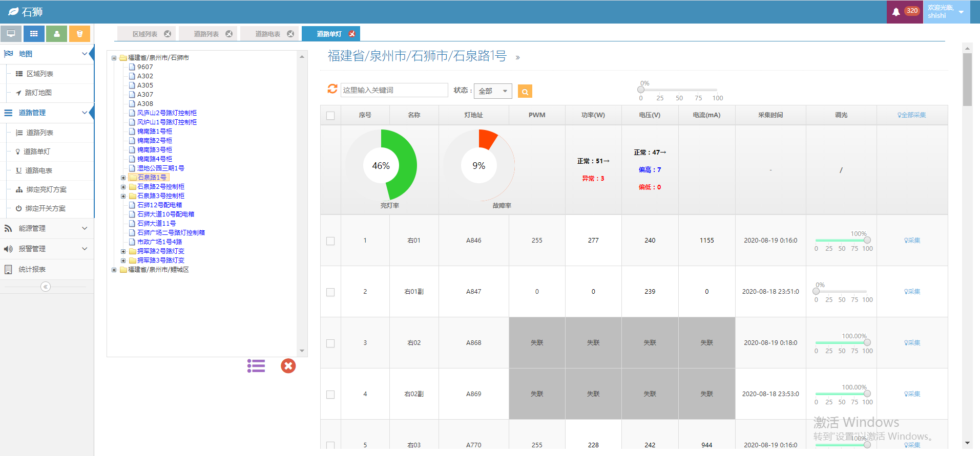Click the blue grid icon button
980x456 pixels.
pos(34,34)
